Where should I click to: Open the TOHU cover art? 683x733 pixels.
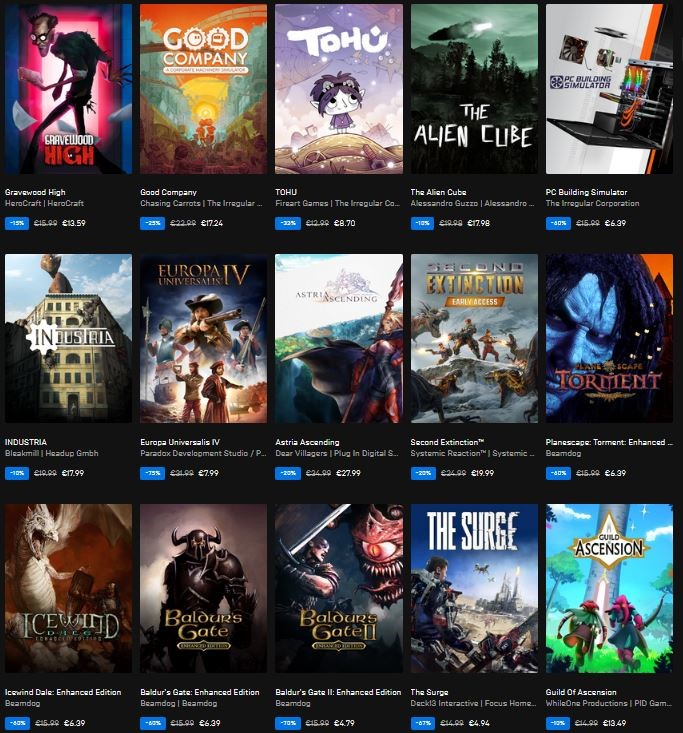(x=339, y=89)
